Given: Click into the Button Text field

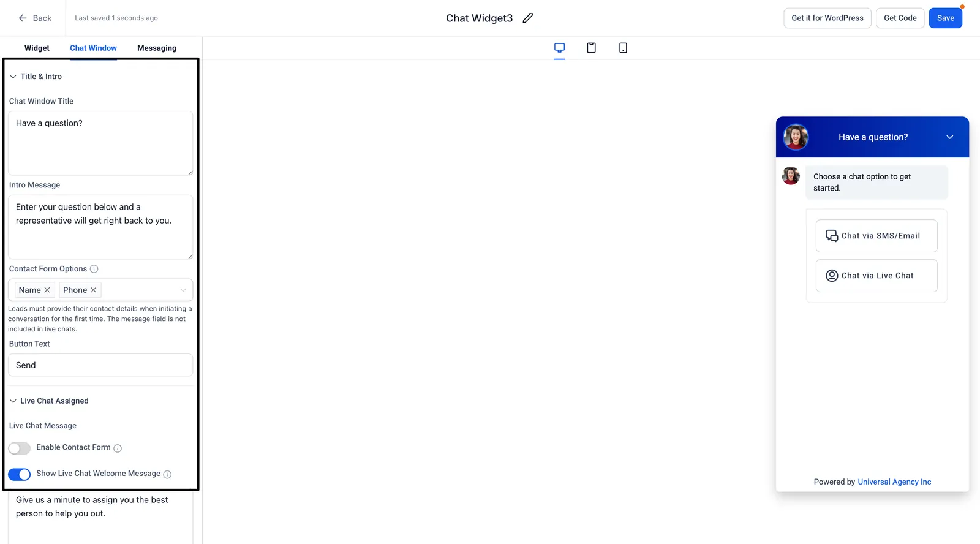Looking at the screenshot, I should (x=100, y=365).
